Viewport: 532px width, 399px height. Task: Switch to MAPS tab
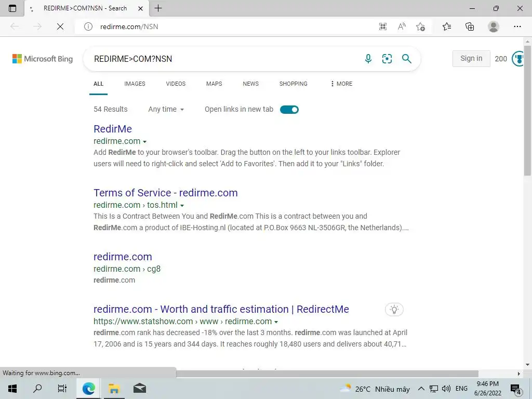coord(214,84)
